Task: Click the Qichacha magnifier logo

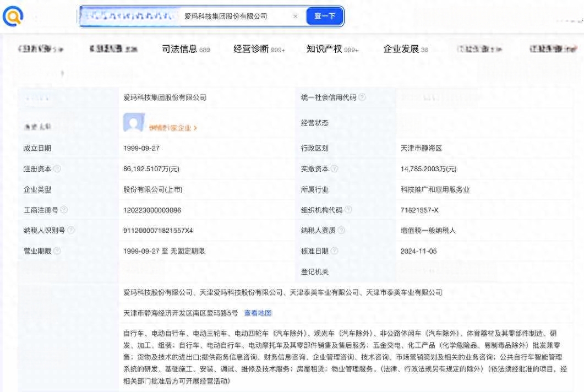Action: (x=13, y=16)
